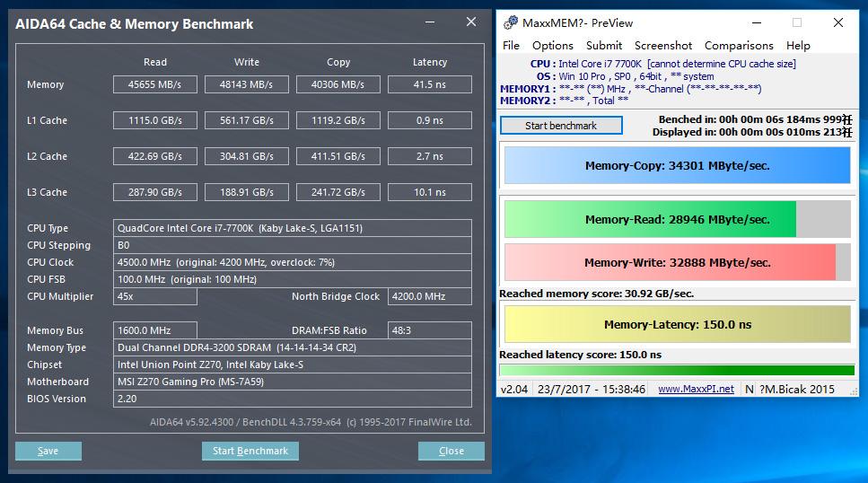This screenshot has width=868, height=483.
Task: Click Save button in AIDA64 window
Action: tap(48, 451)
